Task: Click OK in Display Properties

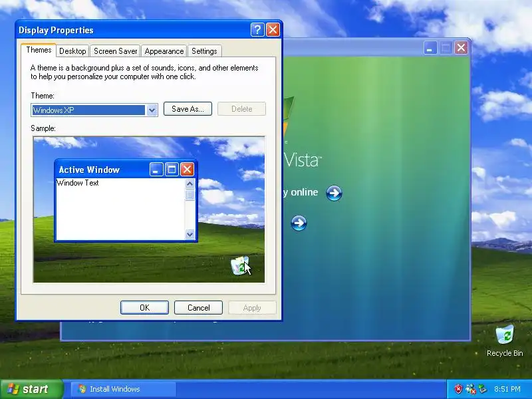Action: click(x=144, y=307)
